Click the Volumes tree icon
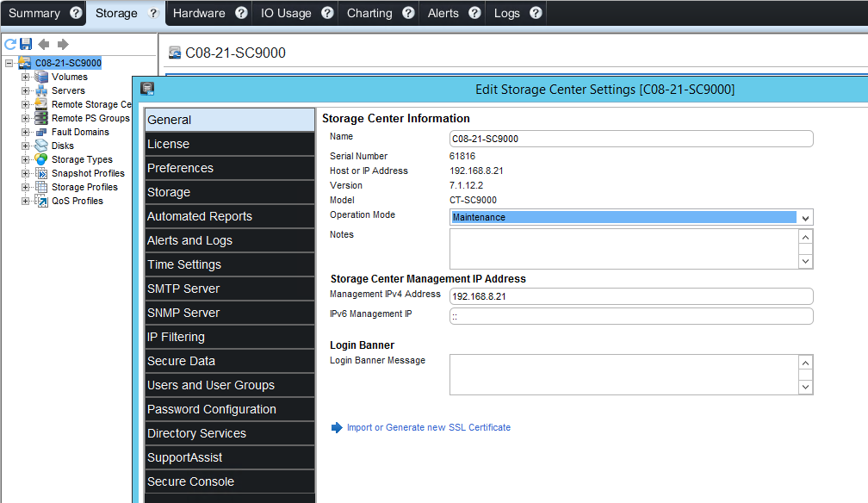The height and width of the screenshot is (503, 868). [x=41, y=77]
